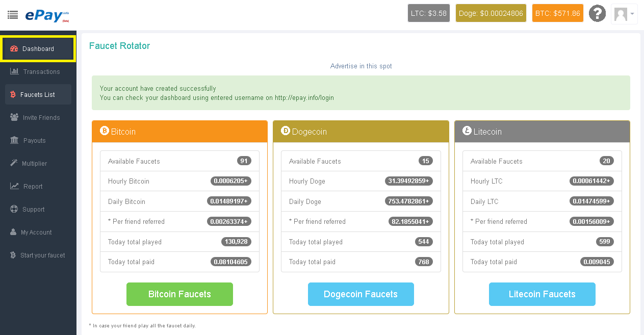Click Daily Bitcoin value 0.01489197+
The width and height of the screenshot is (644, 335).
point(229,201)
